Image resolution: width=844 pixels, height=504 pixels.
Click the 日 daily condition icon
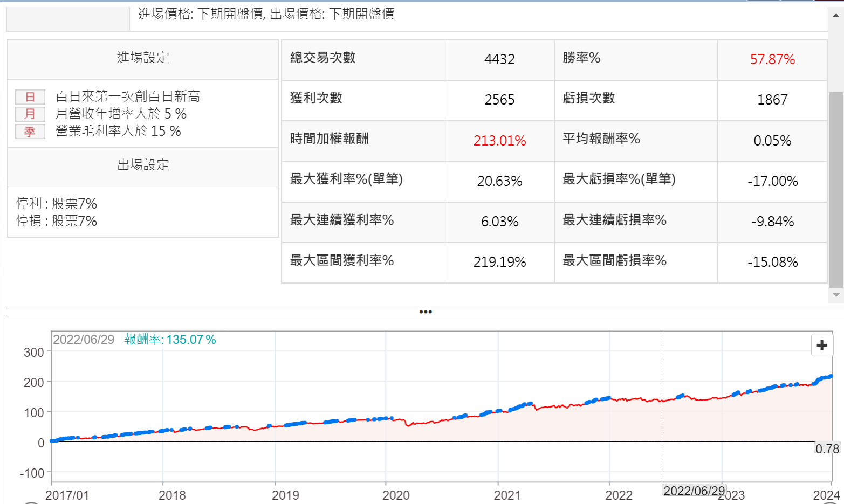[x=30, y=97]
